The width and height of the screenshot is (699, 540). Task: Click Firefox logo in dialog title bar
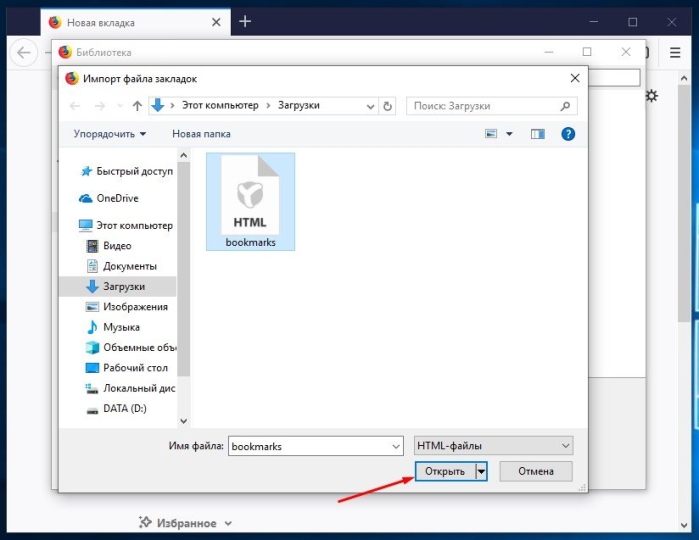tap(72, 78)
